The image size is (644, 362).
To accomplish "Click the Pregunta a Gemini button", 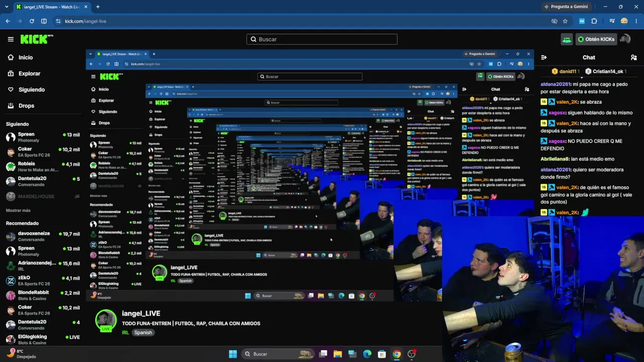I will point(566,7).
